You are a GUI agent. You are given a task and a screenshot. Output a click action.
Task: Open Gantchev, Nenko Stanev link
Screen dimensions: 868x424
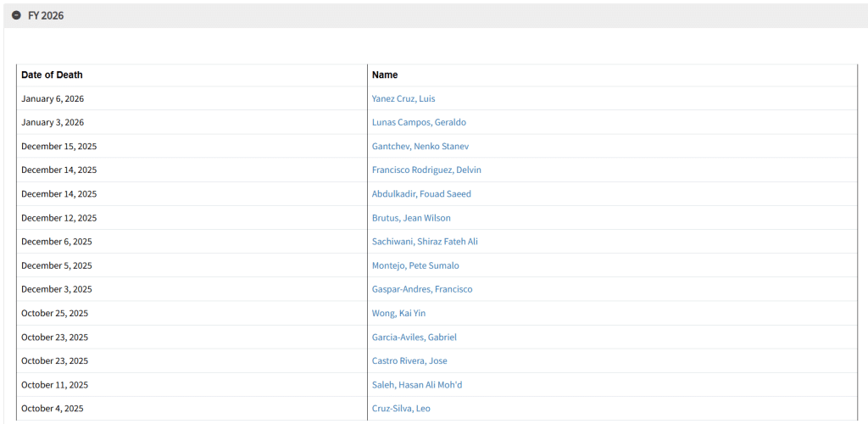[420, 146]
